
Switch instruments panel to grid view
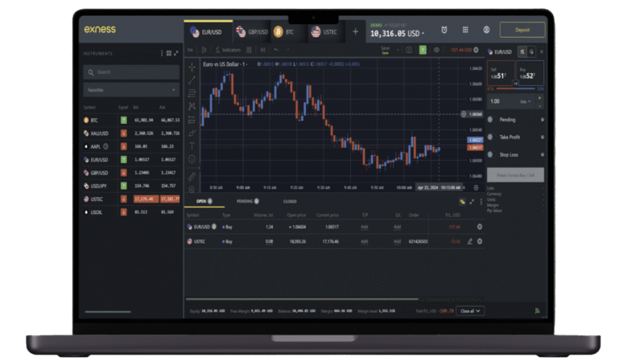169,53
